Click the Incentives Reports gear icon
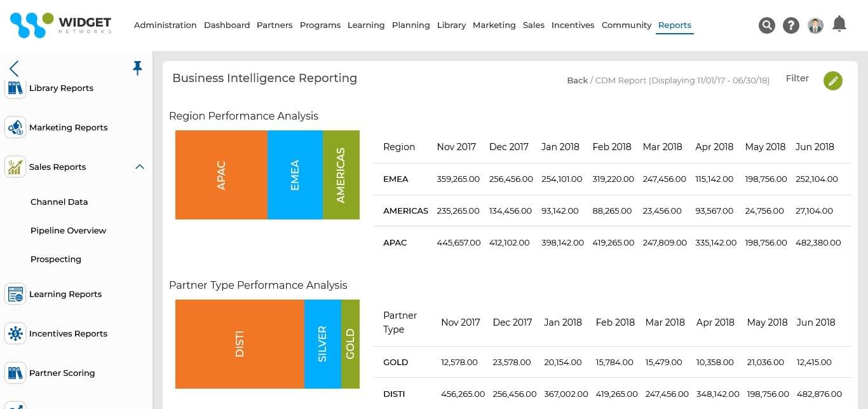The image size is (868, 409). [x=15, y=333]
